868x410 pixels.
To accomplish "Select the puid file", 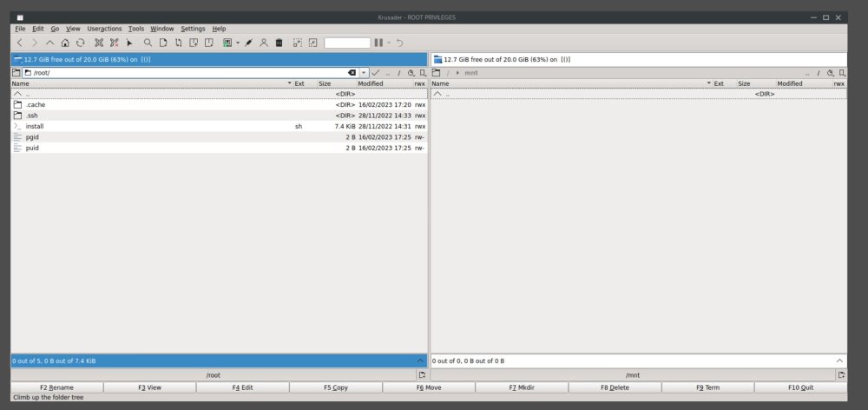I will click(219, 148).
